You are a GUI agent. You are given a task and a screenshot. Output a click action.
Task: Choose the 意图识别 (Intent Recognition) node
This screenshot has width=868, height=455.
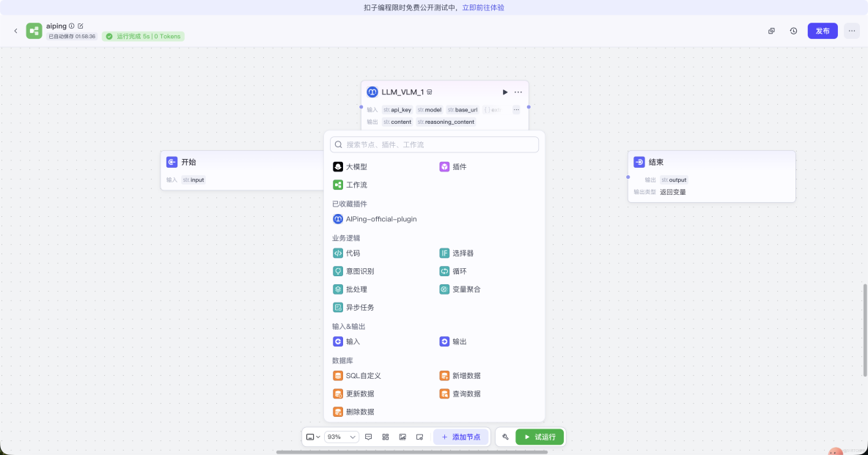pos(360,271)
